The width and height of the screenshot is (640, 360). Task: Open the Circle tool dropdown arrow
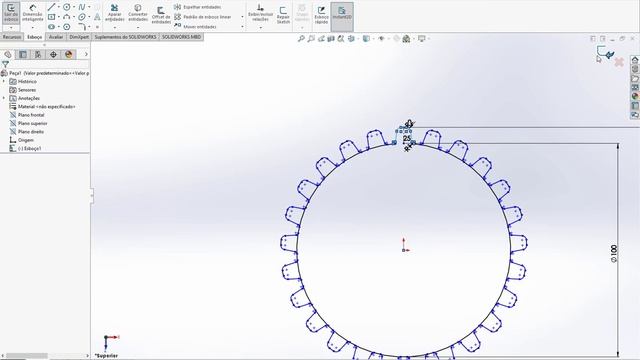[x=74, y=7]
